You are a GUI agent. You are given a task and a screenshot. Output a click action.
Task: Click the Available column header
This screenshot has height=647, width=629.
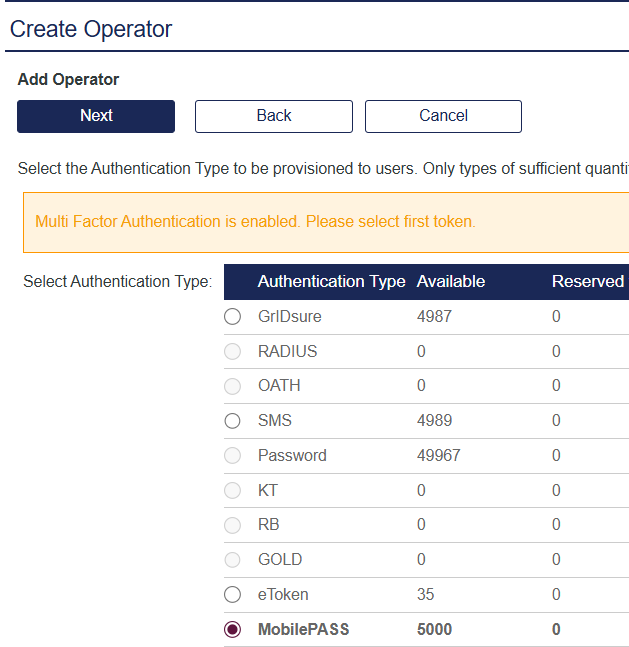(450, 282)
